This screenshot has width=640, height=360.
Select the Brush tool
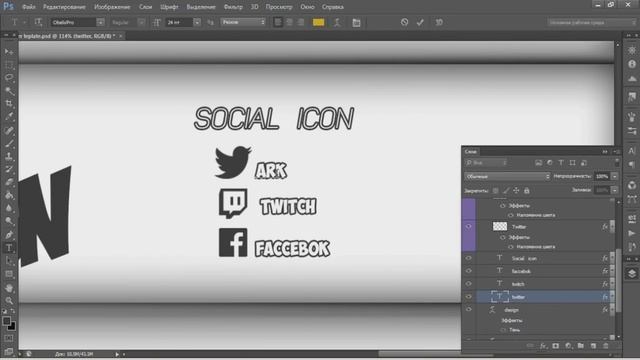pyautogui.click(x=9, y=144)
